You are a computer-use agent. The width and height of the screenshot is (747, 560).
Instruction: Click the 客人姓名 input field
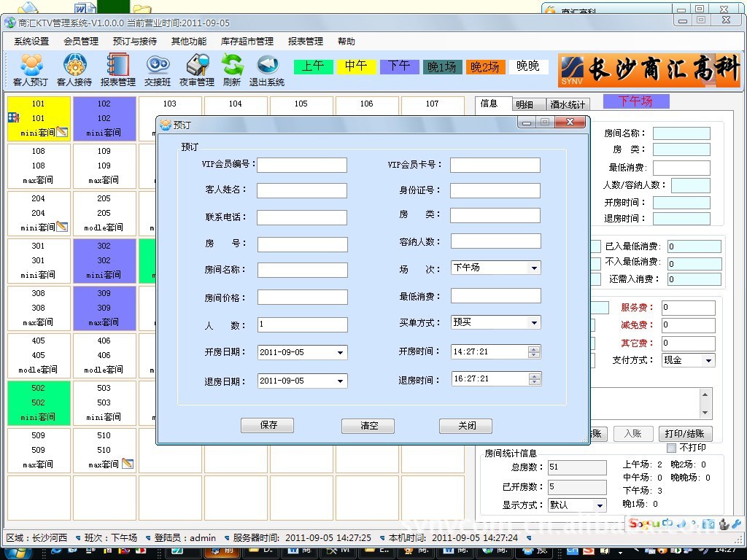click(302, 191)
